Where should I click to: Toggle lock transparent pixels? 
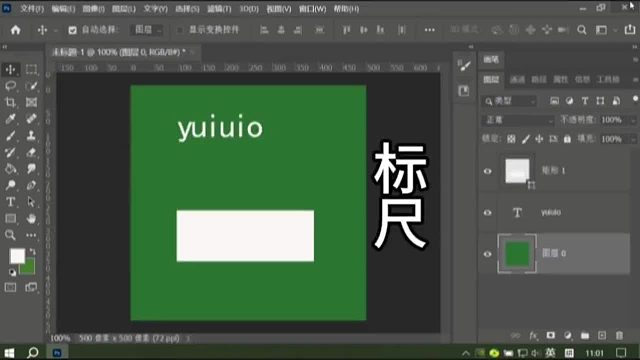click(511, 139)
